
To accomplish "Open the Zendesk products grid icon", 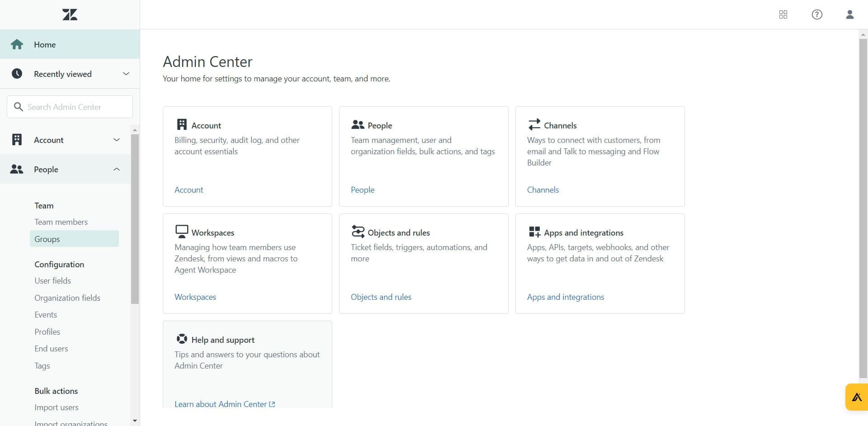I will click(783, 14).
